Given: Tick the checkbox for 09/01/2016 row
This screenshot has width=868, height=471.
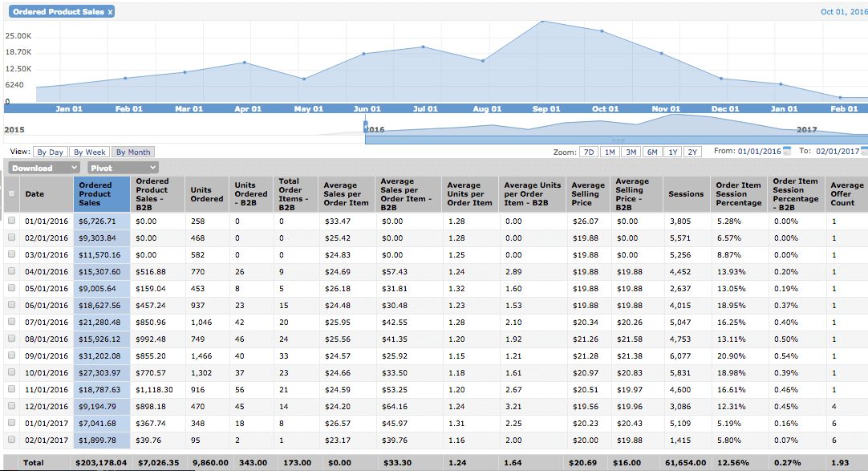Looking at the screenshot, I should (x=11, y=356).
